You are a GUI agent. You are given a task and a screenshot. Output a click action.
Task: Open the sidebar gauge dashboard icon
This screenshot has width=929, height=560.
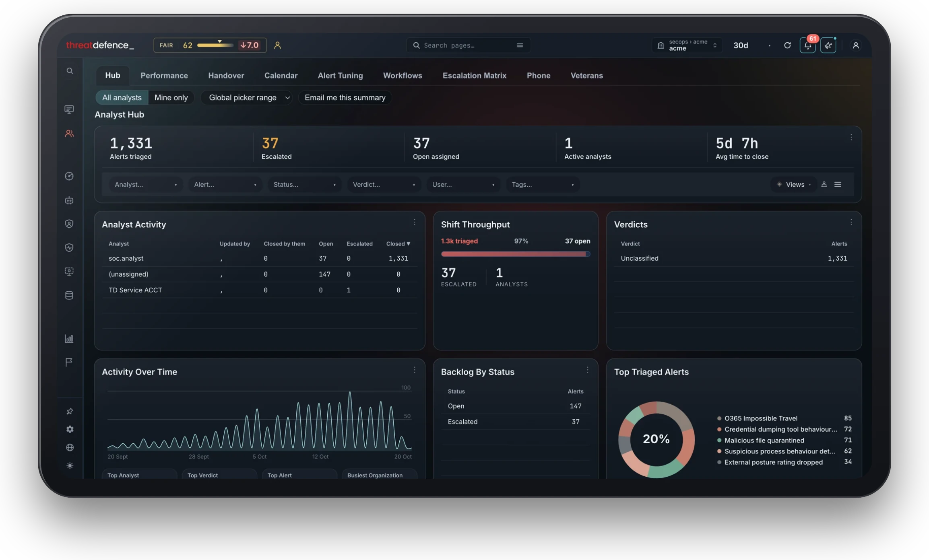[x=69, y=176]
